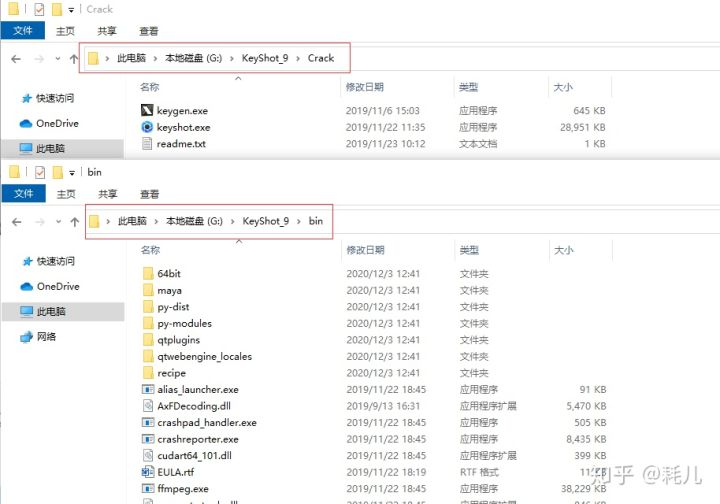The image size is (720, 504).
Task: Expand chevron before 此电脑 in bin address bar
Action: 108,221
